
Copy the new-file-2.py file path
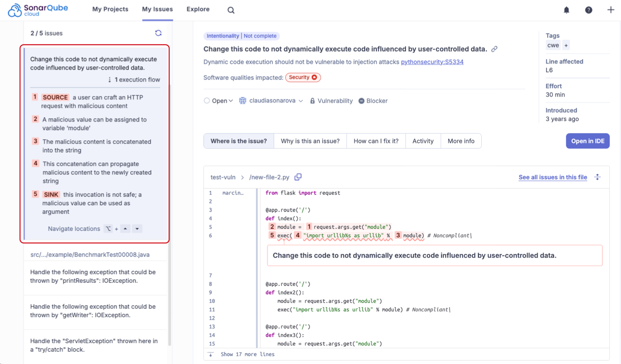(x=298, y=177)
